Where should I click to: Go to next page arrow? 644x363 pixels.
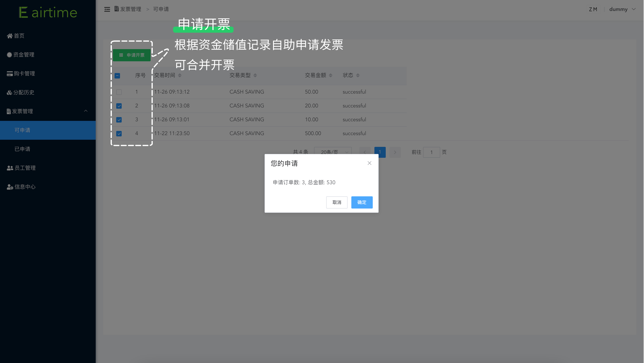coord(395,152)
